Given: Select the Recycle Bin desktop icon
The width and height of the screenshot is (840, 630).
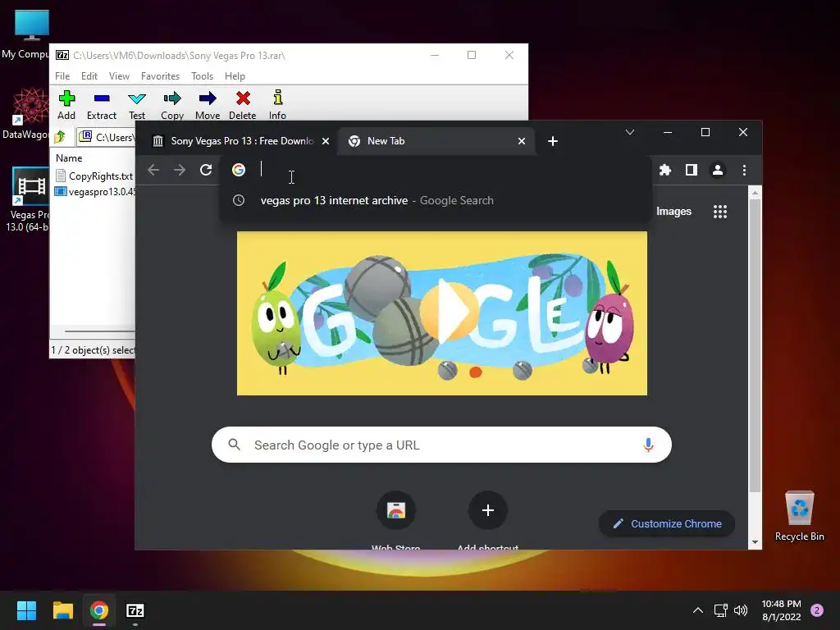Looking at the screenshot, I should (799, 516).
